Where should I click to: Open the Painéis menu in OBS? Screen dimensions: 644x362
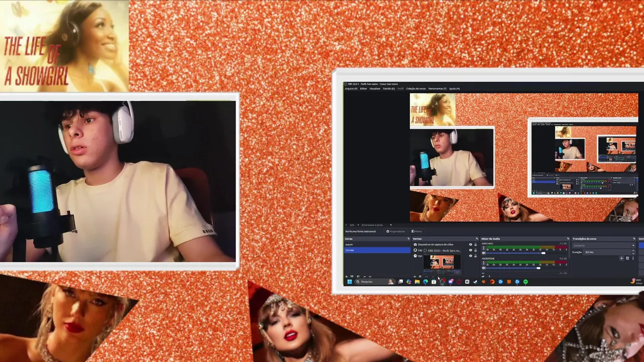[x=389, y=88]
